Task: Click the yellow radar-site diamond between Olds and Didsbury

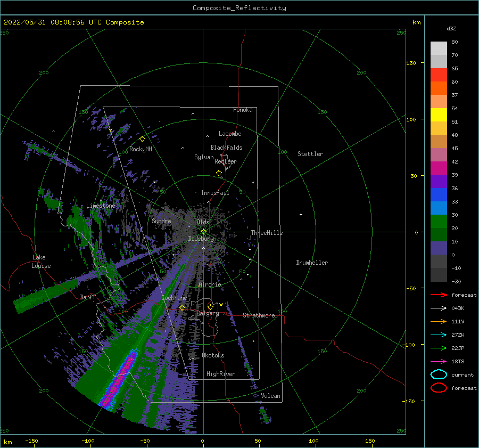Action: tap(203, 232)
